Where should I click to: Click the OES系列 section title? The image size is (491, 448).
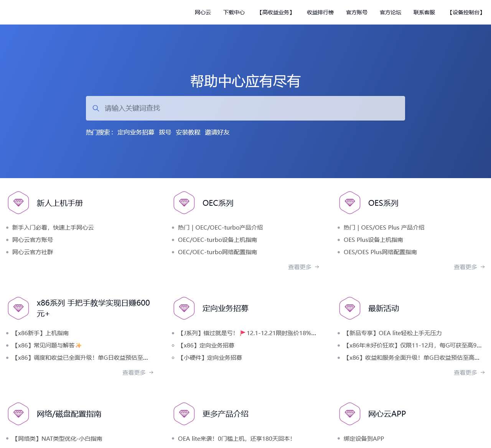tap(383, 203)
